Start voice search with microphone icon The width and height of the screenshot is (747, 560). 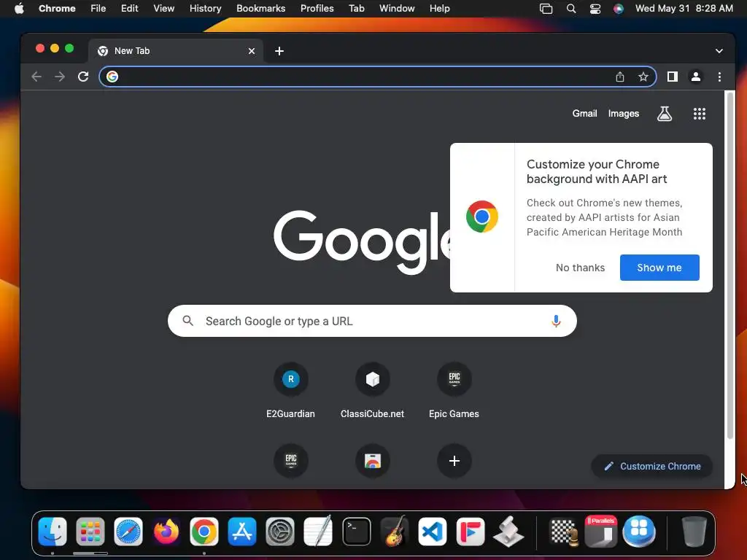pos(555,321)
